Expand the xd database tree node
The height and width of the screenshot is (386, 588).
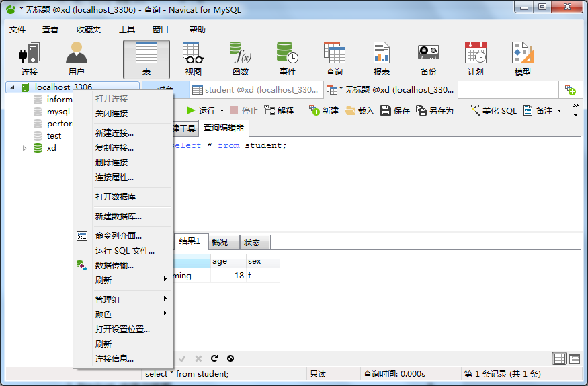coord(24,148)
